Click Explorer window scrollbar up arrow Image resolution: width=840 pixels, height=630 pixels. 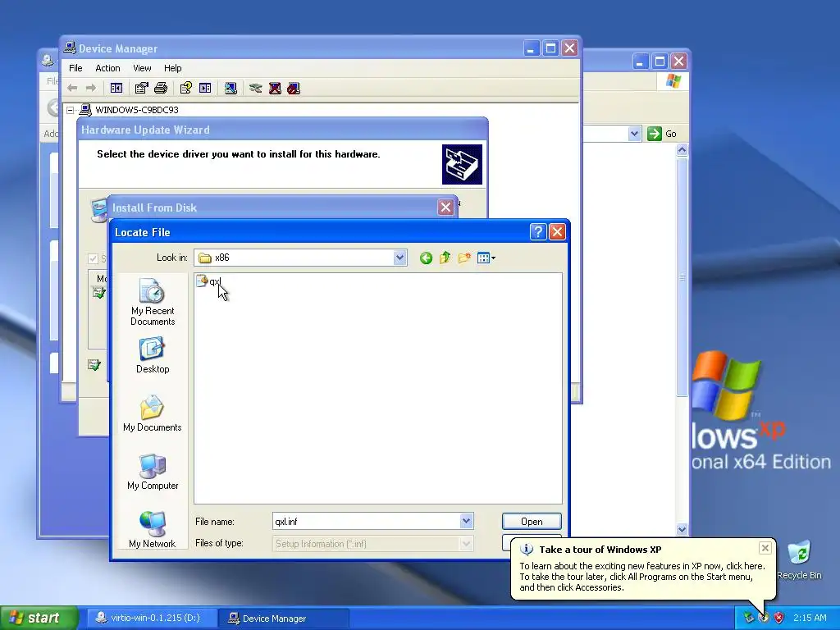click(x=682, y=150)
